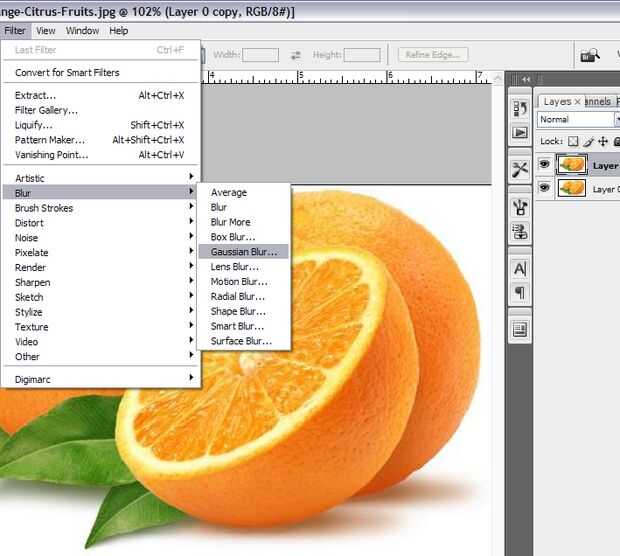620x556 pixels.
Task: Select the Layer 0 copy thumbnail
Action: click(571, 164)
